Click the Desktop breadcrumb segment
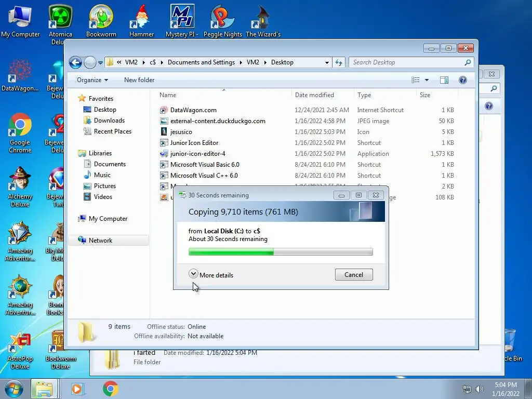Screen dimensions: 532x399 pos(282,62)
